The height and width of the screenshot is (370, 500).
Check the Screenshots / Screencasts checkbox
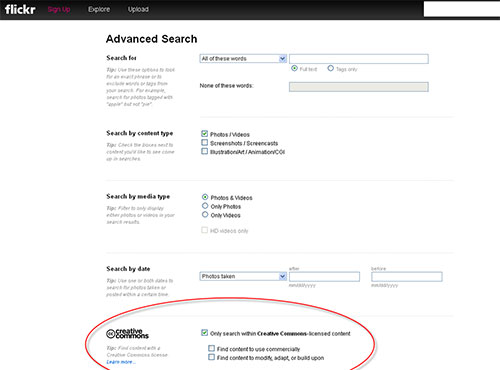(x=205, y=143)
